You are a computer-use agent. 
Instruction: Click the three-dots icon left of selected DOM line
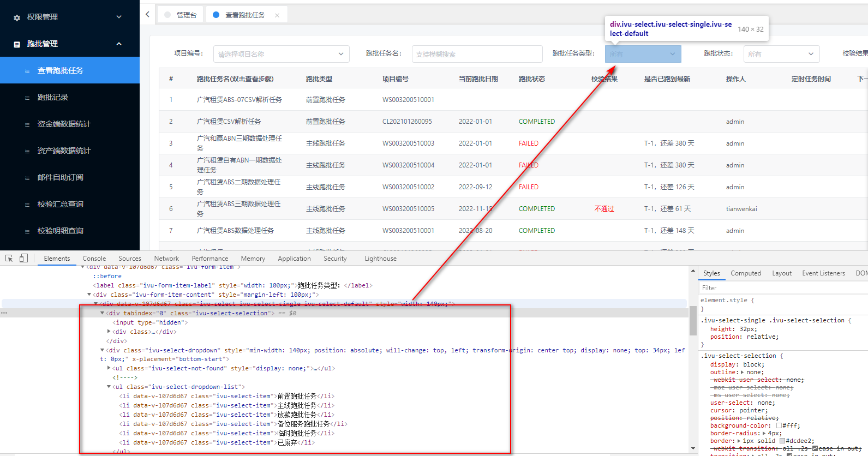click(x=4, y=313)
